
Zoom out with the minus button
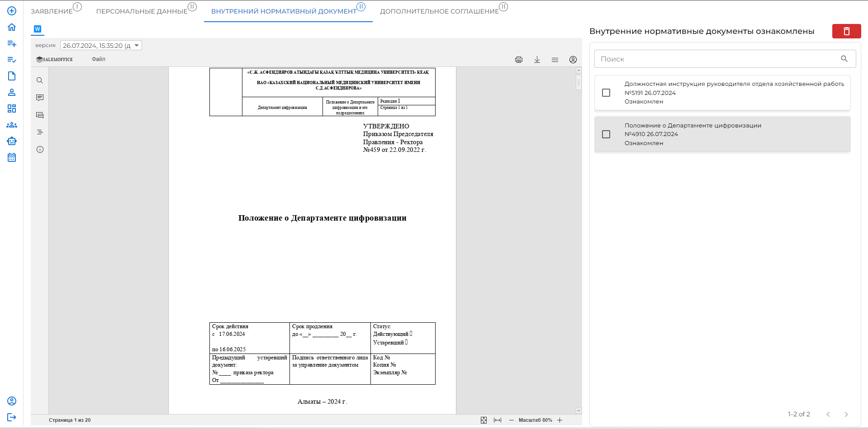point(512,420)
